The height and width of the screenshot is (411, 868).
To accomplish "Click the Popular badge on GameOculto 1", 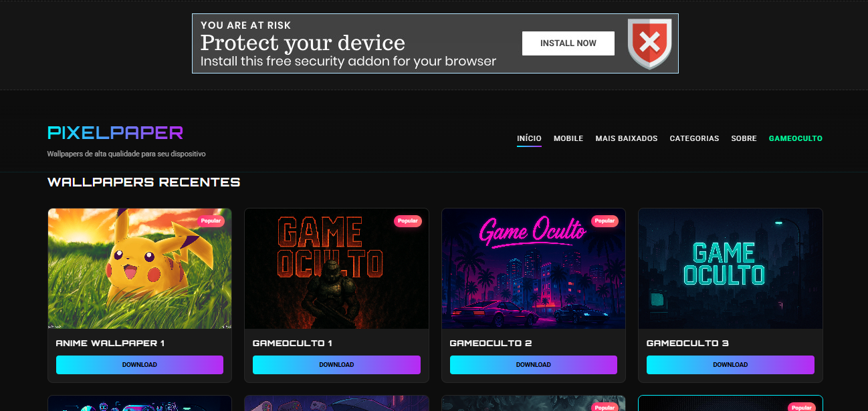I will tap(407, 221).
